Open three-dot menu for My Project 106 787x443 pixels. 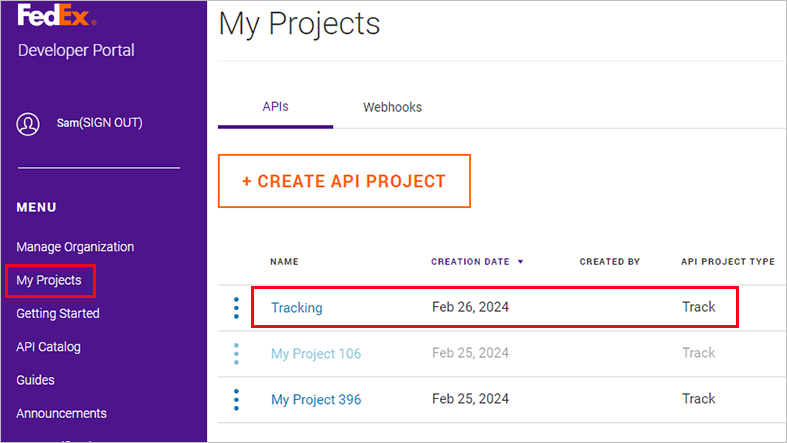[236, 353]
